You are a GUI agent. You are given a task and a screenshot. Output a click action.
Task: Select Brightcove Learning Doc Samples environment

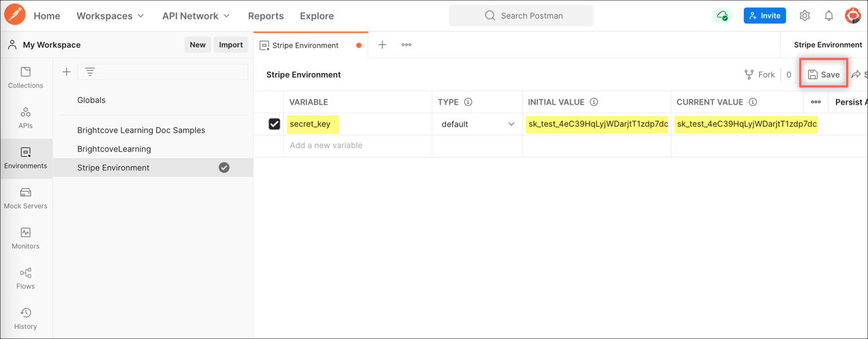(x=141, y=130)
